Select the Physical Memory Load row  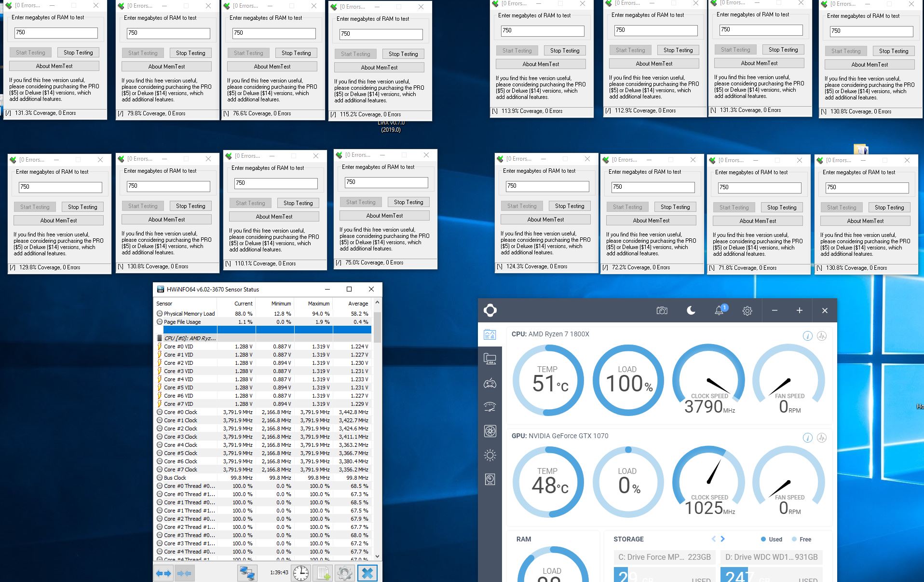tap(263, 314)
